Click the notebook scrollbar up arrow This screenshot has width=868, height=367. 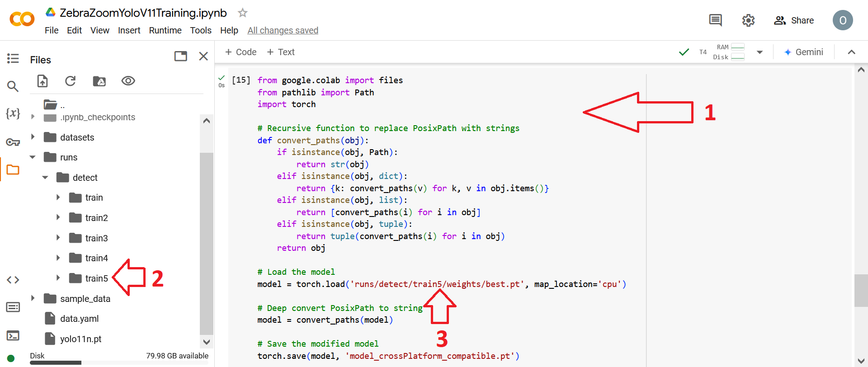pyautogui.click(x=861, y=70)
